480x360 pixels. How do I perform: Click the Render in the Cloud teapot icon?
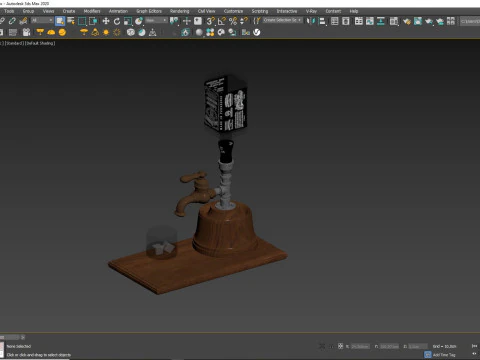tap(440, 21)
